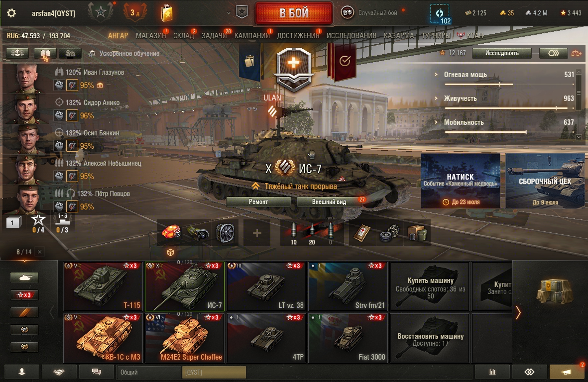Open the settings gear icon
588x382 pixels.
pyautogui.click(x=11, y=13)
